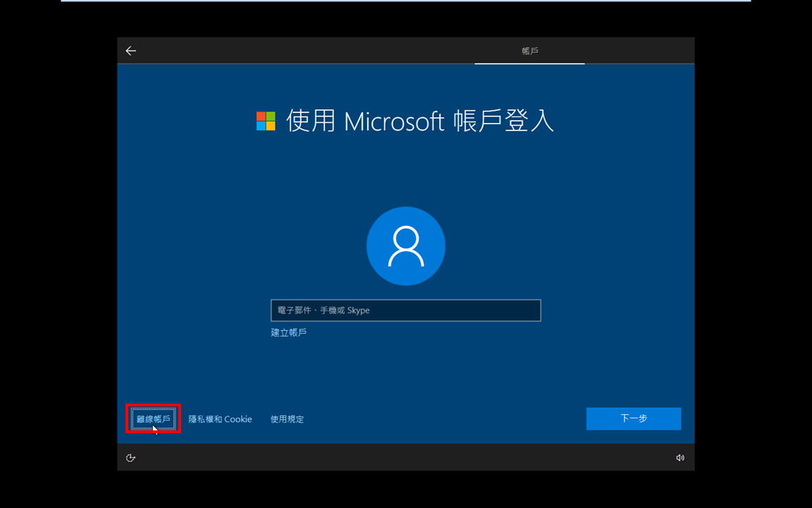This screenshot has height=508, width=812.
Task: Go back with the left arrow icon
Action: click(x=131, y=51)
